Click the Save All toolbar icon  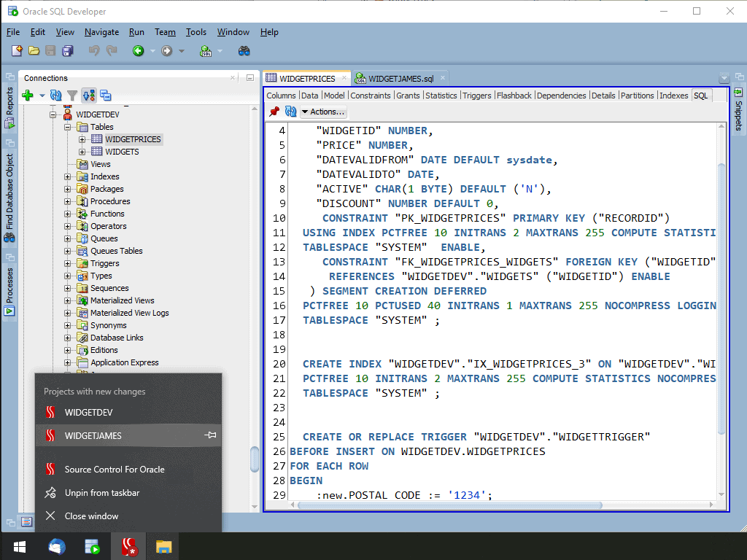click(68, 51)
